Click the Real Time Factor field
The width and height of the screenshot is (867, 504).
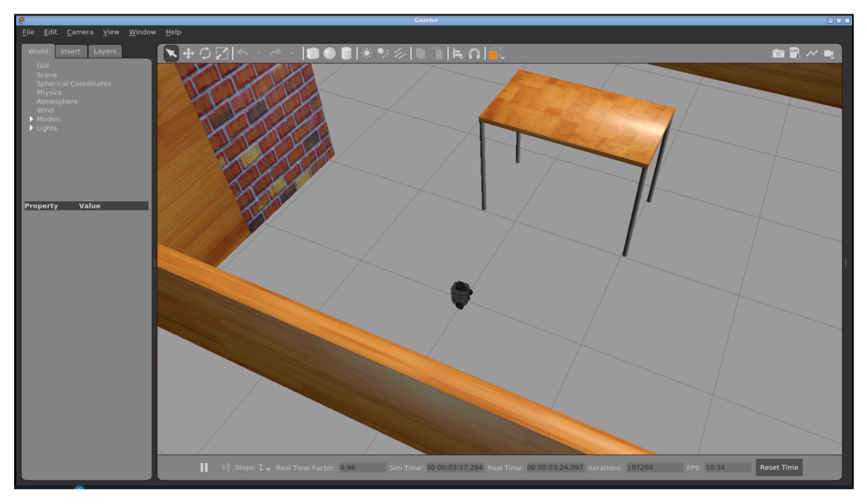[362, 468]
